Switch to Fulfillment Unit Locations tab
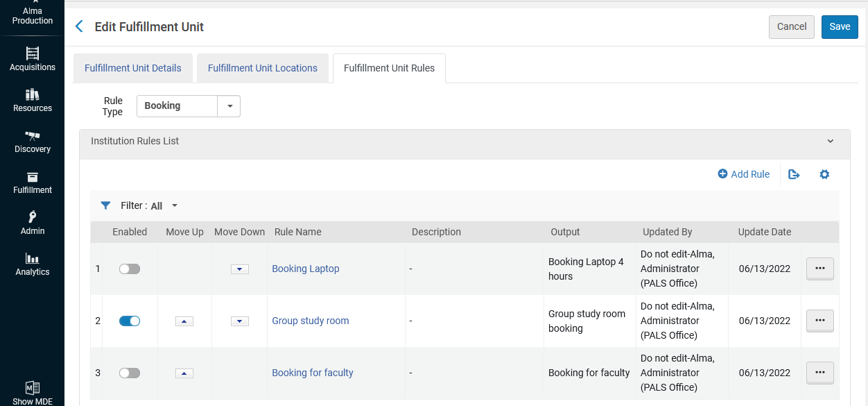The height and width of the screenshot is (406, 868). pyautogui.click(x=263, y=68)
